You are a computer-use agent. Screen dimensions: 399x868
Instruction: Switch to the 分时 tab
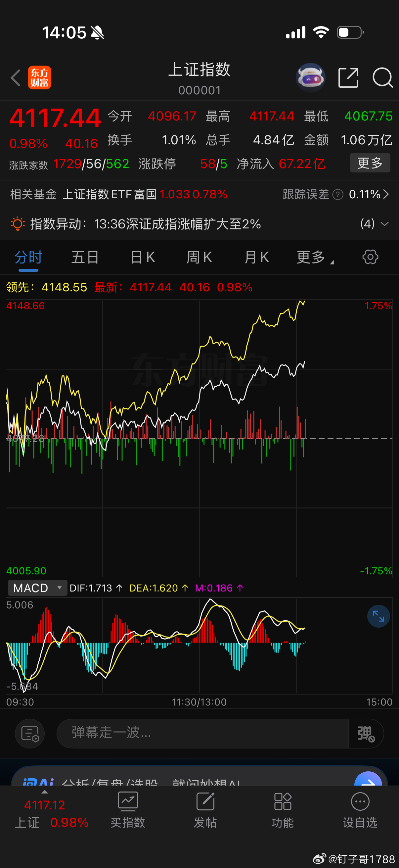[28, 257]
